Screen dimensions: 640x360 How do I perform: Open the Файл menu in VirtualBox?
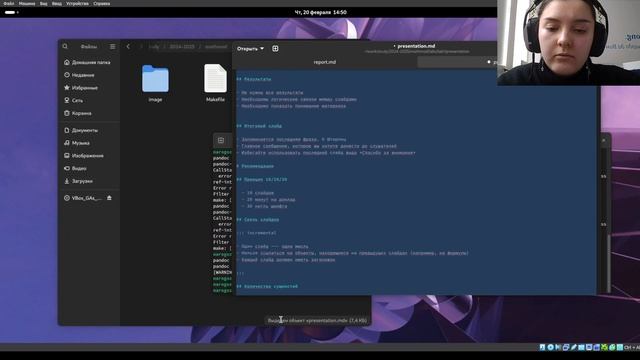(9, 3)
